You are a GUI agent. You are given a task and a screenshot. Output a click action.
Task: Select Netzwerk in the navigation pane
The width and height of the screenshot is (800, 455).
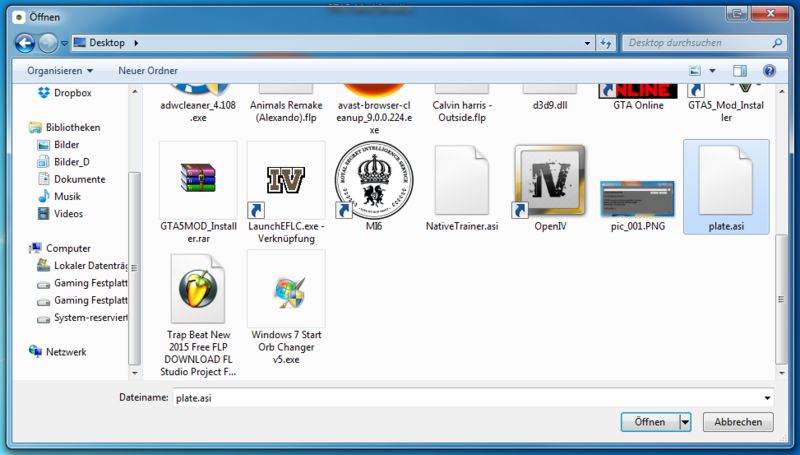[x=66, y=352]
